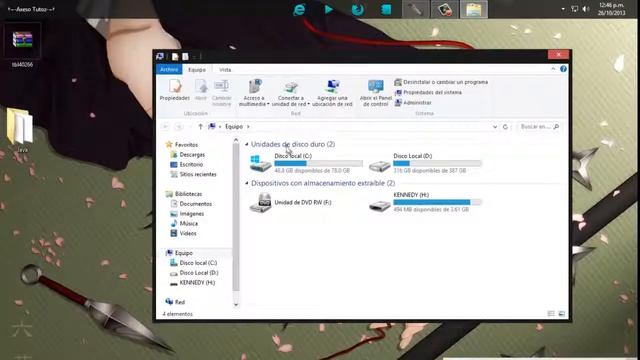Image resolution: width=640 pixels, height=360 pixels.
Task: Click Agregar una ubicación de red
Action: click(332, 93)
